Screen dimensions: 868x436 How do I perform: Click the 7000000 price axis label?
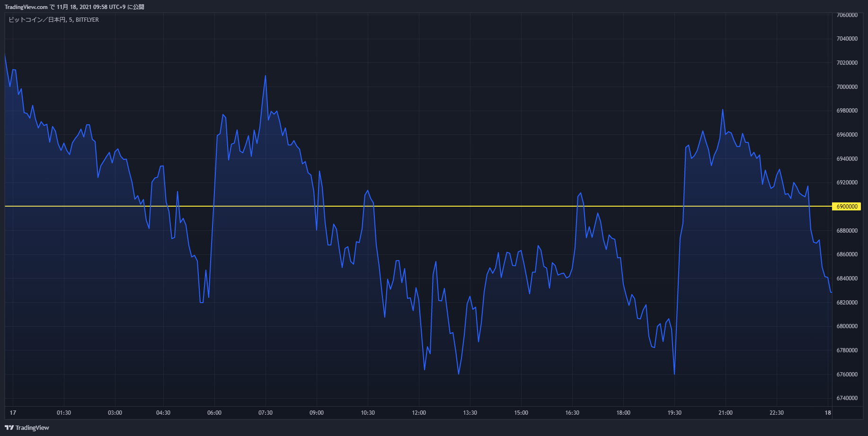click(847, 87)
